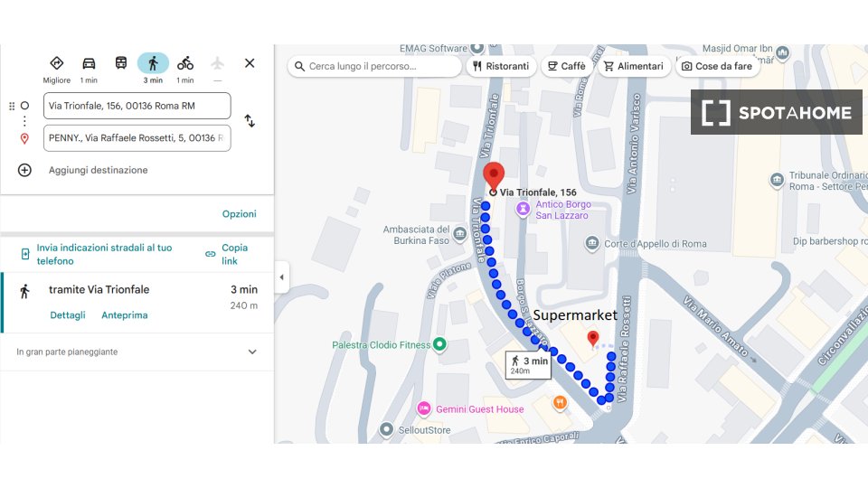
Task: Open Dettagli for the Via Trionfale route
Action: coord(68,315)
